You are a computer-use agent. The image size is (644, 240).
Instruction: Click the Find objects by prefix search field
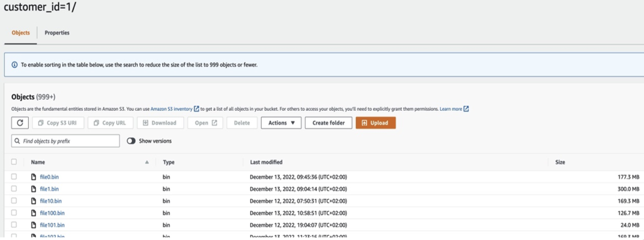65,141
